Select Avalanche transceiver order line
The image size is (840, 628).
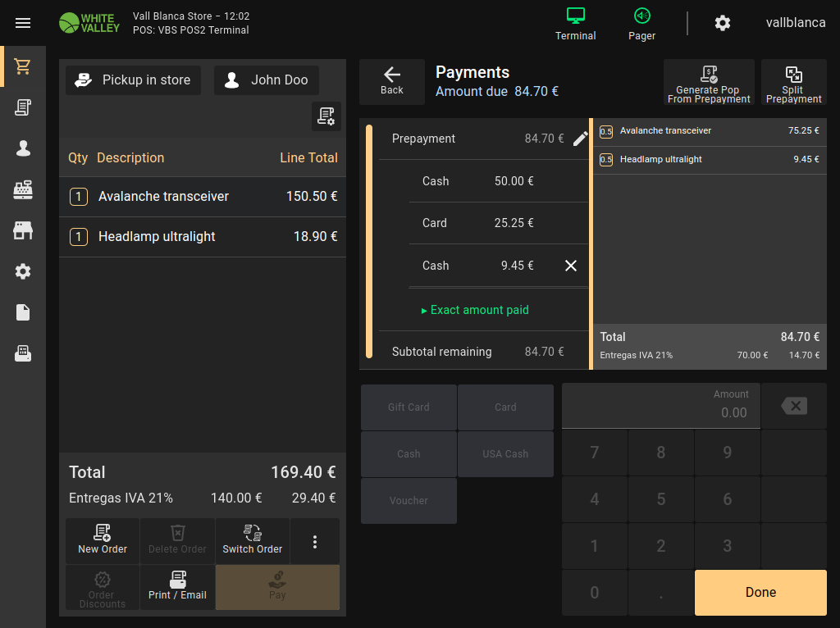(x=203, y=197)
